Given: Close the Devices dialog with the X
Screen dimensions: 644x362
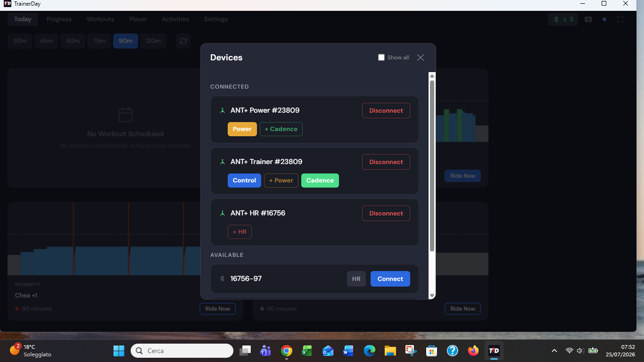Looking at the screenshot, I should (x=421, y=58).
